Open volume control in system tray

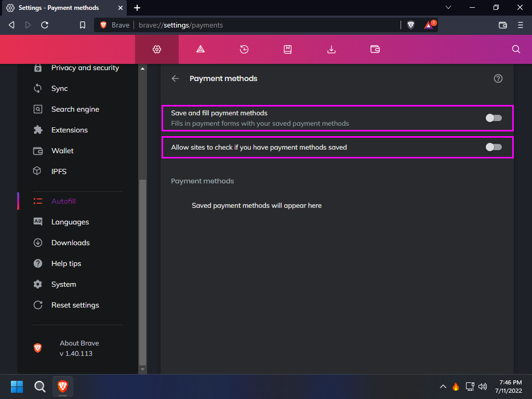coord(483,387)
